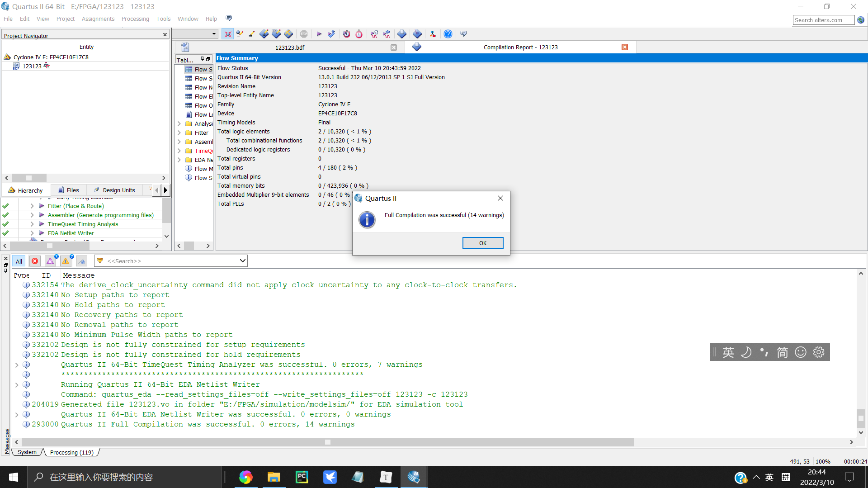Toggle the warning messages filter

[x=66, y=261]
